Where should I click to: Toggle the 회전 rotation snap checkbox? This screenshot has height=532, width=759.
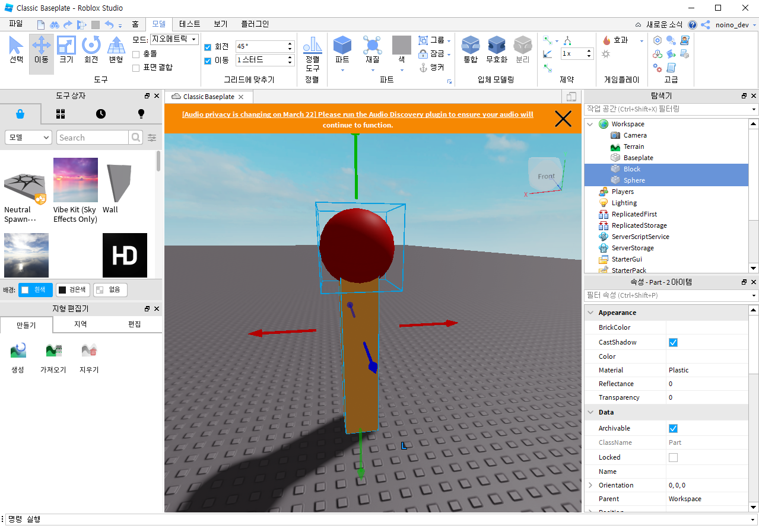pos(208,47)
